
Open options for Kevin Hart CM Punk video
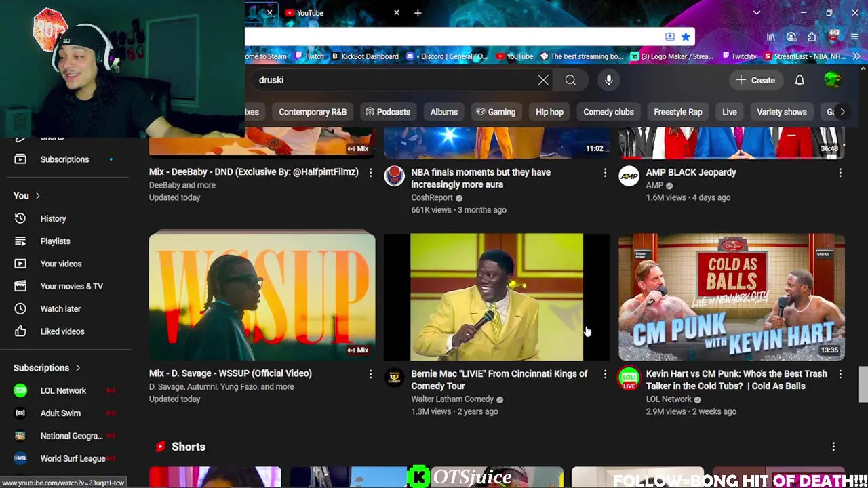click(840, 374)
